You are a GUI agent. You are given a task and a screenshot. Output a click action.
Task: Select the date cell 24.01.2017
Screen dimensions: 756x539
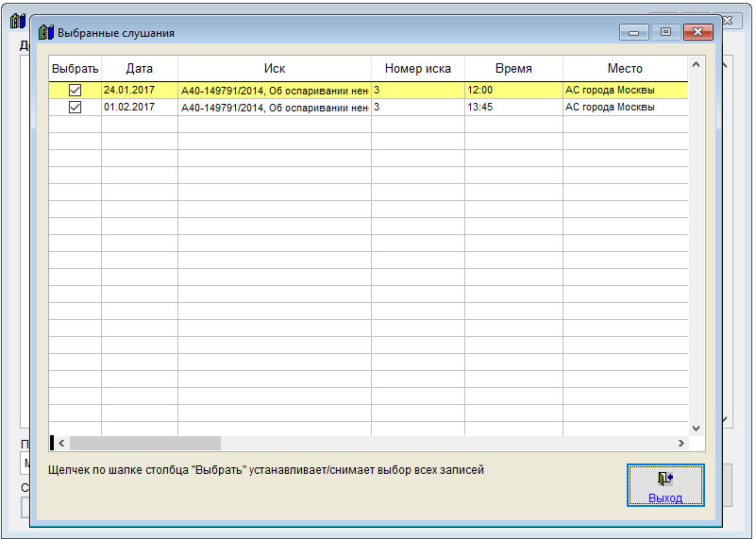click(x=140, y=91)
